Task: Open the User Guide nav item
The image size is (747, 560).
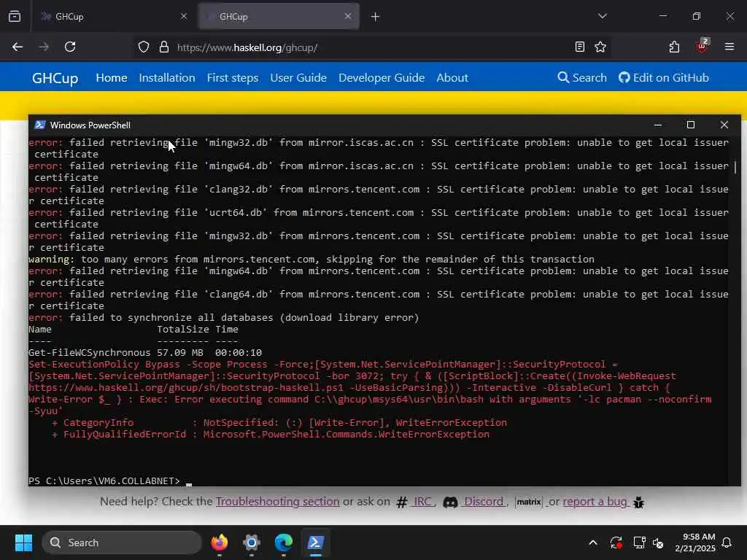Action: 298,77
